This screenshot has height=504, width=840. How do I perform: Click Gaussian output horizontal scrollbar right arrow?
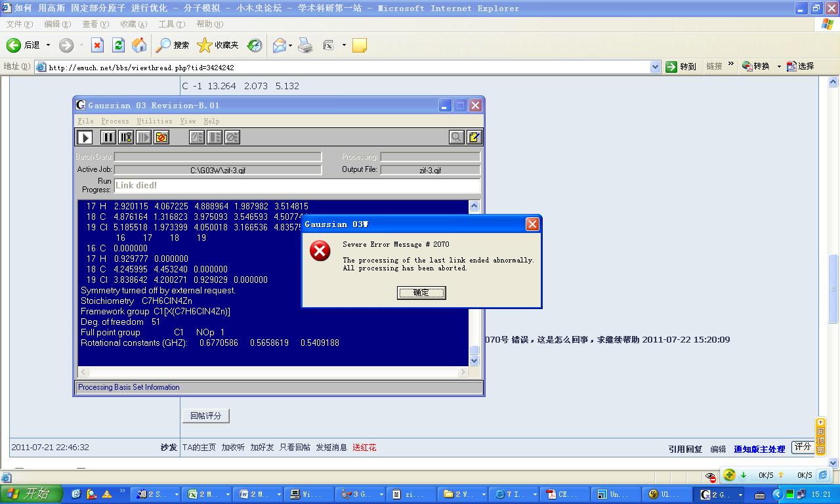[x=463, y=372]
